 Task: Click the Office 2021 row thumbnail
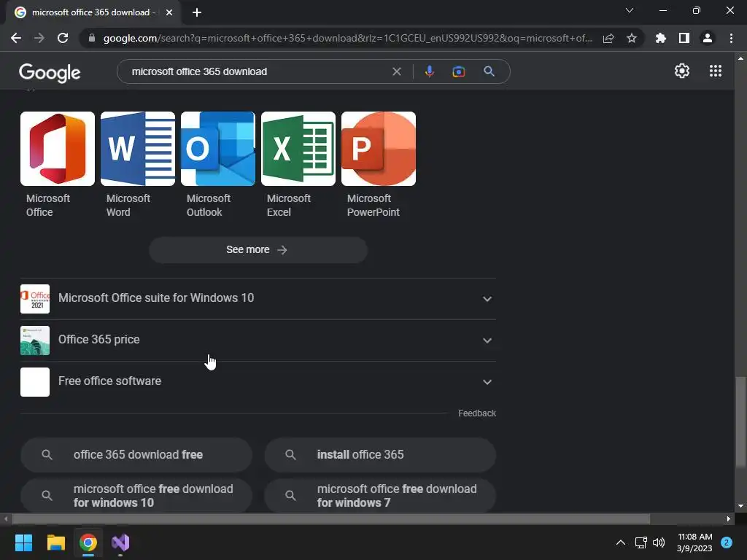click(35, 299)
